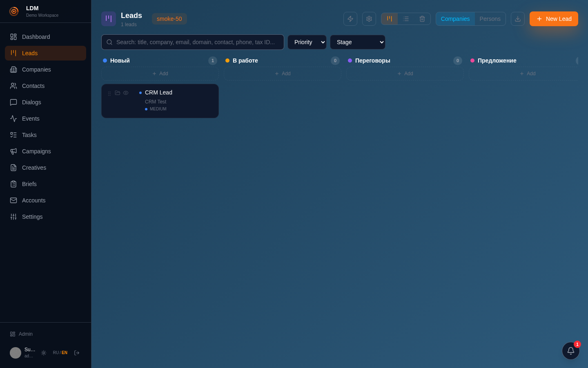Click the MEDIUM priority label
This screenshot has height=368, width=588.
158,109
